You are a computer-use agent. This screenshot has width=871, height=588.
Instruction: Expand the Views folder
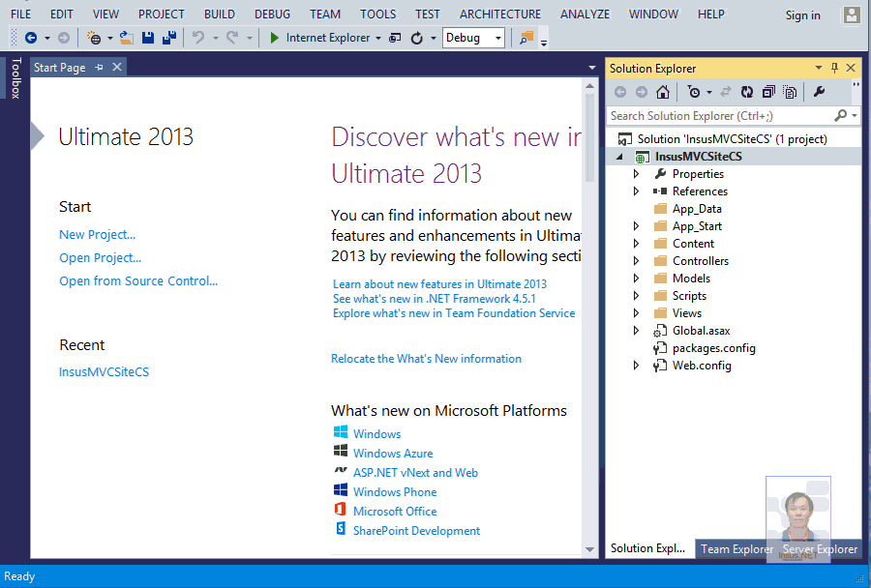636,313
